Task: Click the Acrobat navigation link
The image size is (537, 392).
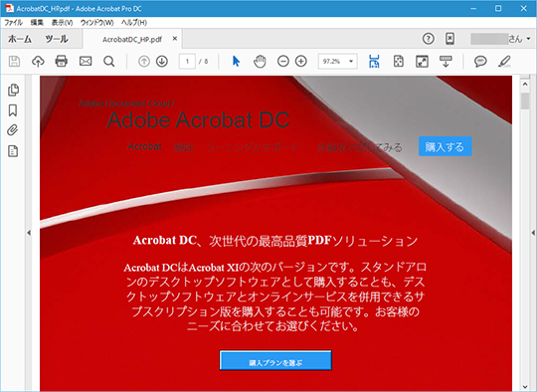Action: pyautogui.click(x=144, y=146)
